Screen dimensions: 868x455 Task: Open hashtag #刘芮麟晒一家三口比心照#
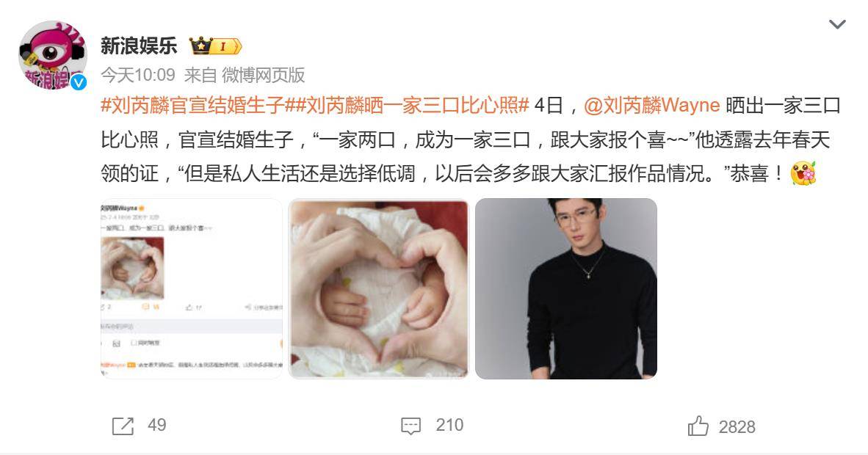pyautogui.click(x=408, y=105)
